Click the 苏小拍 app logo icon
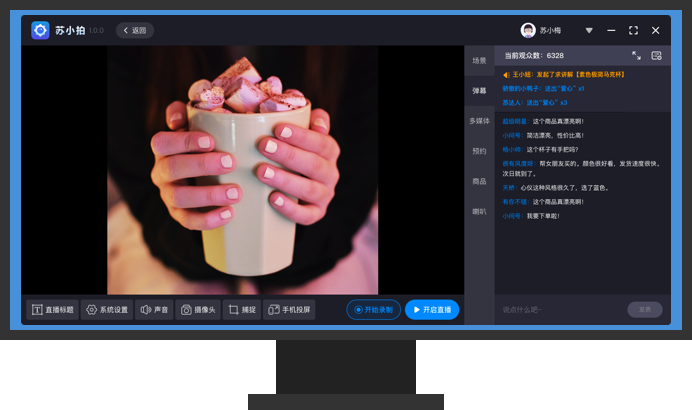692x410 pixels. (x=40, y=30)
